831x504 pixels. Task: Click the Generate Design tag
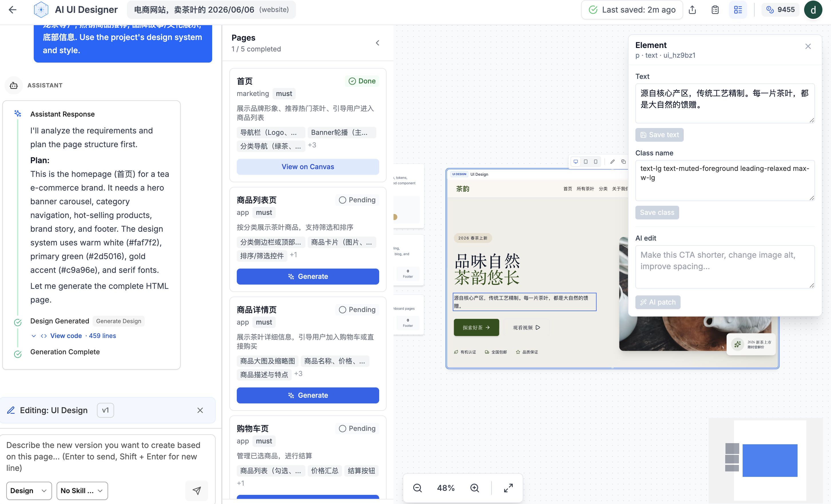click(118, 321)
